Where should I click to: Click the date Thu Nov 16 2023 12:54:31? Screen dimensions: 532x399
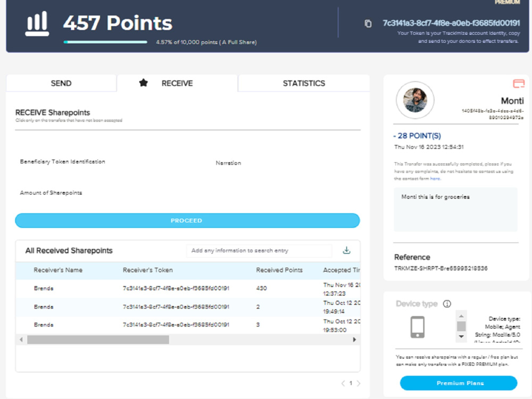point(429,147)
